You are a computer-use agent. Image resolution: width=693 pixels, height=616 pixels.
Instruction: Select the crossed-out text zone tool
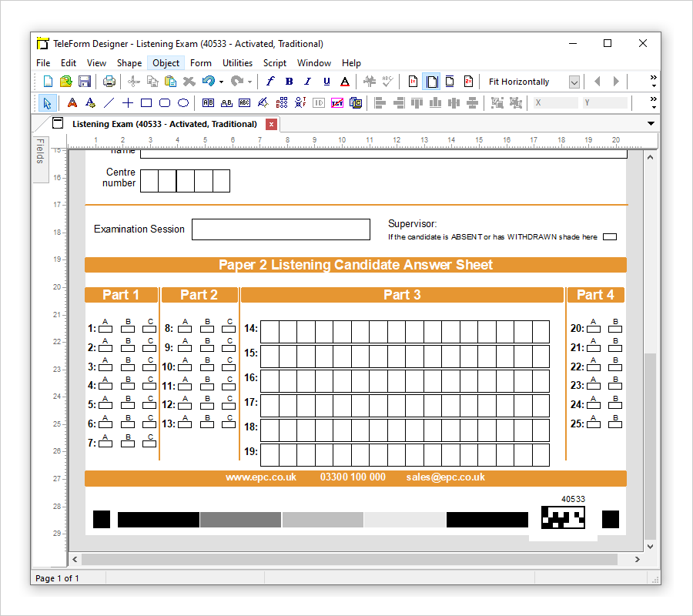pyautogui.click(x=337, y=103)
